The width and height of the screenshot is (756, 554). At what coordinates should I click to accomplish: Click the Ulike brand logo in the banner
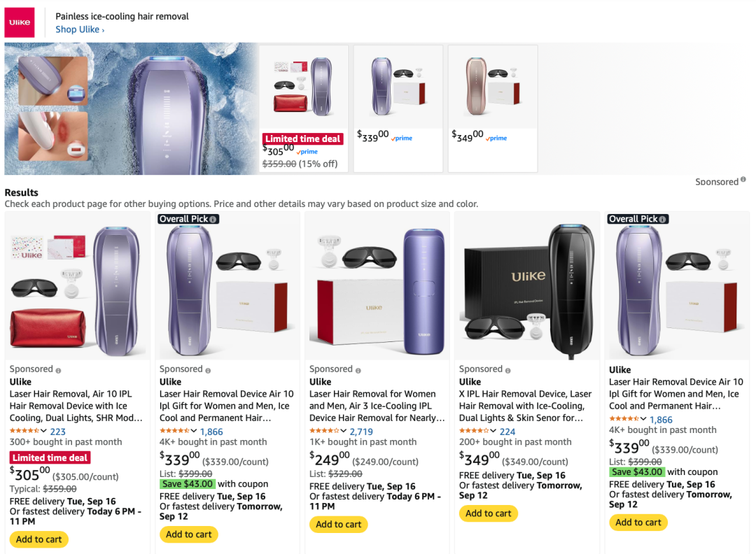click(x=20, y=22)
